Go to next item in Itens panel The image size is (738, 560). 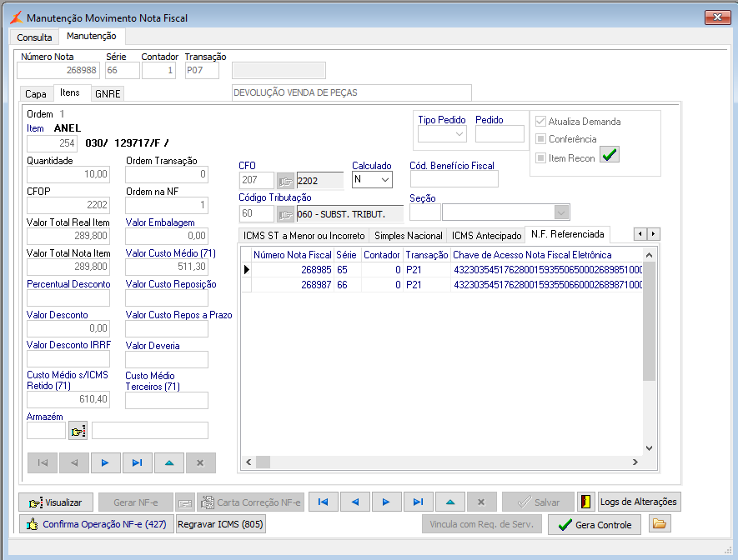(105, 462)
